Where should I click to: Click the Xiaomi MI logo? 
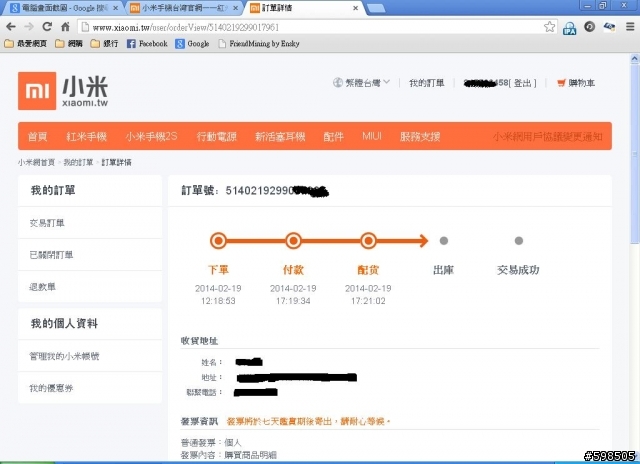[x=37, y=91]
